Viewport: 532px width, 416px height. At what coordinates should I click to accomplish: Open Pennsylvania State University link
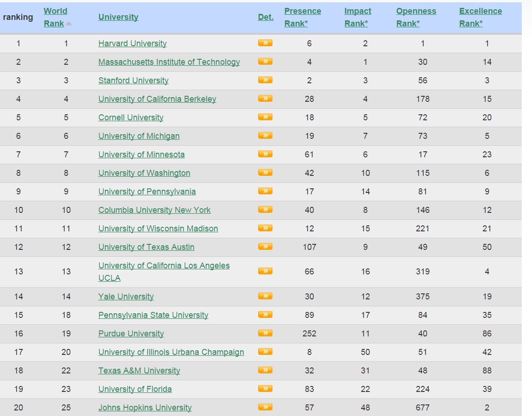(x=154, y=315)
